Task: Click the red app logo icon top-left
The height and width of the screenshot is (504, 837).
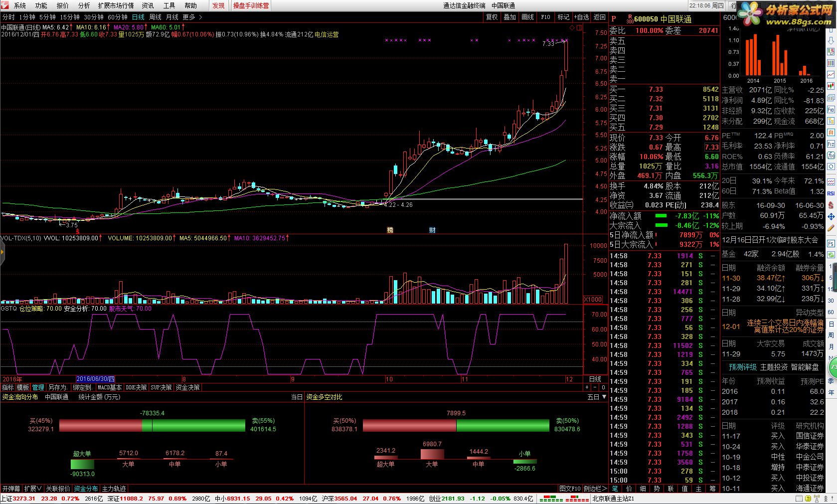Action: 5,5
